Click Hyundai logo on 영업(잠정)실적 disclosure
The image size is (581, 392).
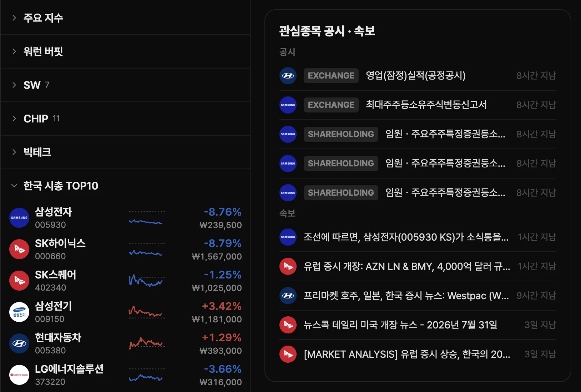click(x=288, y=76)
